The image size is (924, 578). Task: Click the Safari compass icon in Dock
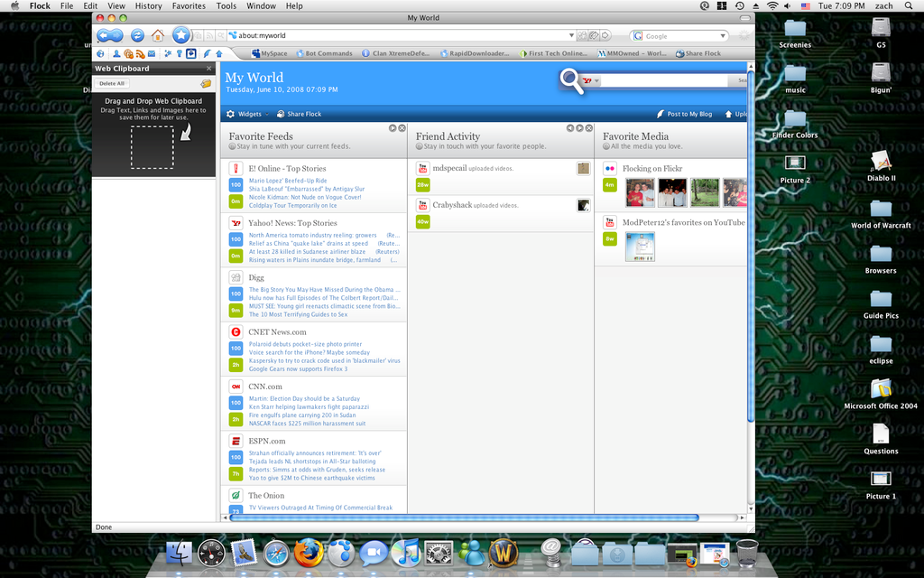click(276, 554)
